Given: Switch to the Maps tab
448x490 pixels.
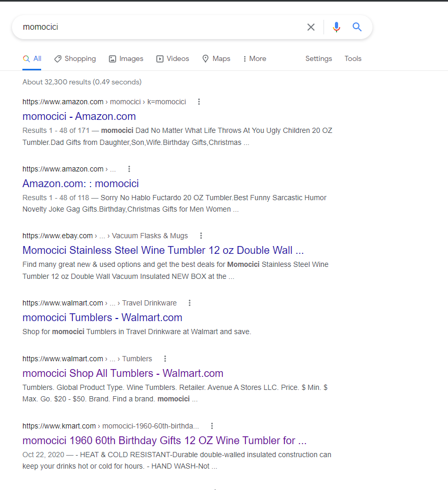Looking at the screenshot, I should (x=216, y=59).
